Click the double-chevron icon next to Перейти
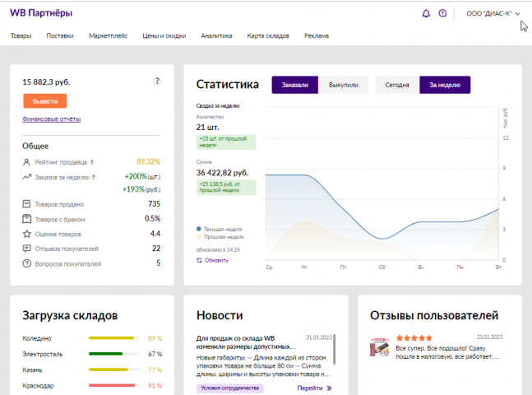Screen dimensions: 532x395 329,388
